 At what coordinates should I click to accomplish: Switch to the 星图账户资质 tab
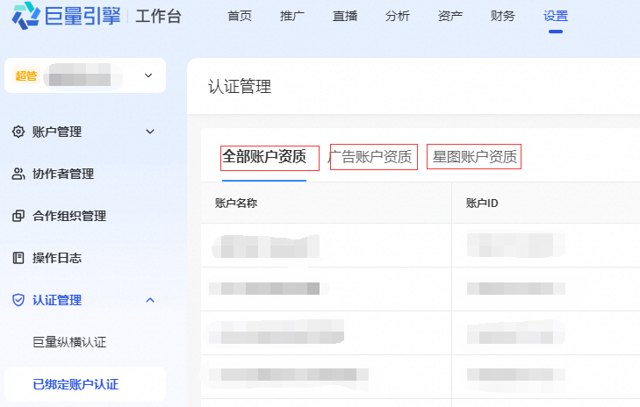point(475,157)
